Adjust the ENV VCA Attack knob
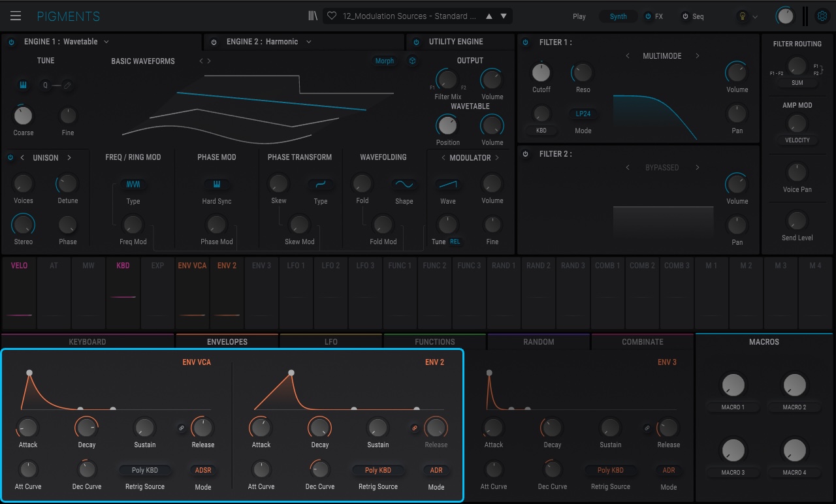 [28, 428]
